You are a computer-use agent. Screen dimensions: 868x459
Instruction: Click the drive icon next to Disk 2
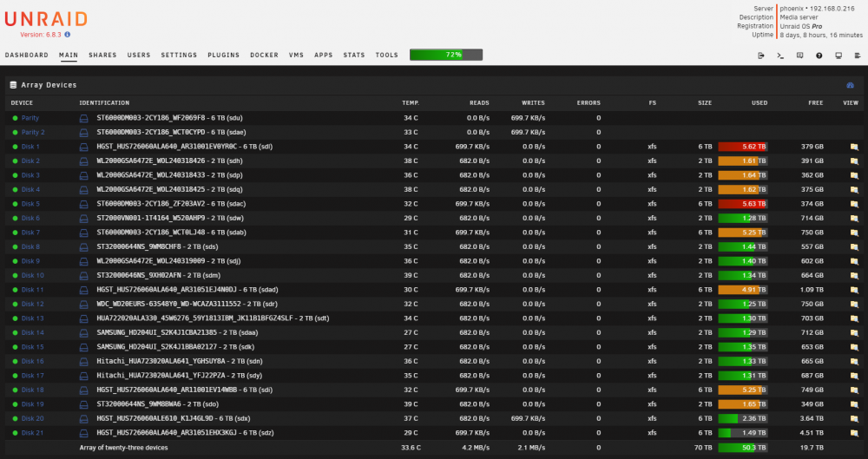[x=83, y=161]
